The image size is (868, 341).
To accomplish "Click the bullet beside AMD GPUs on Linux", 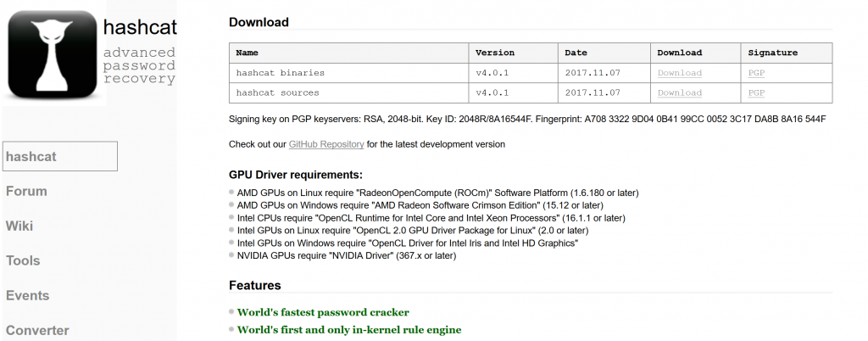I will pos(232,193).
